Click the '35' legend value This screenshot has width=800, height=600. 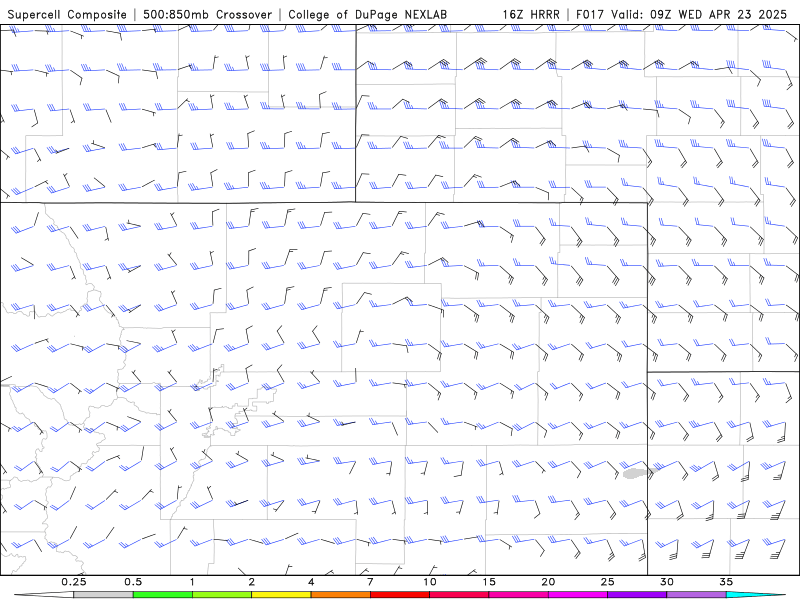click(x=727, y=582)
